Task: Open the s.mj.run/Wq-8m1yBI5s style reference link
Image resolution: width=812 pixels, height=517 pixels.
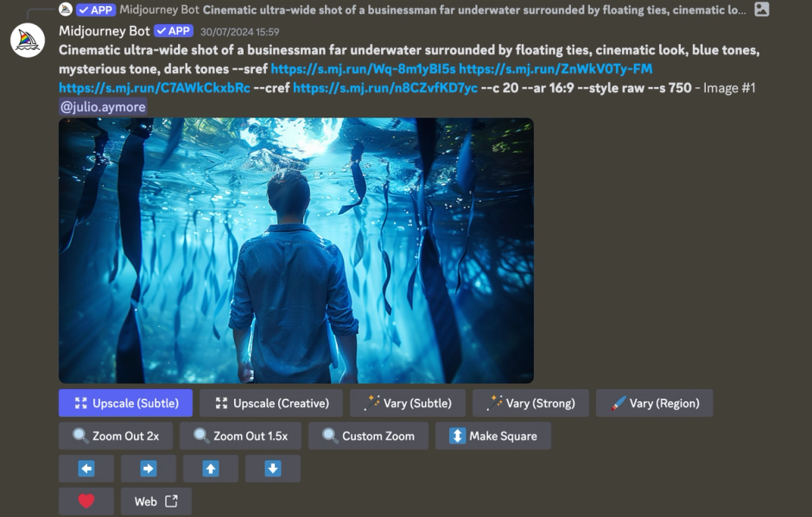Action: pyautogui.click(x=363, y=69)
